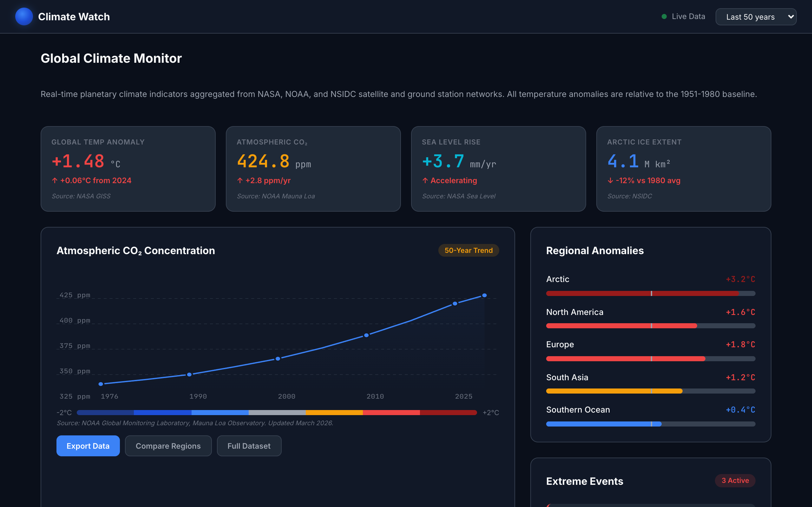Click the temperature gradient bar below the chart
The width and height of the screenshot is (812, 507).
(276, 413)
